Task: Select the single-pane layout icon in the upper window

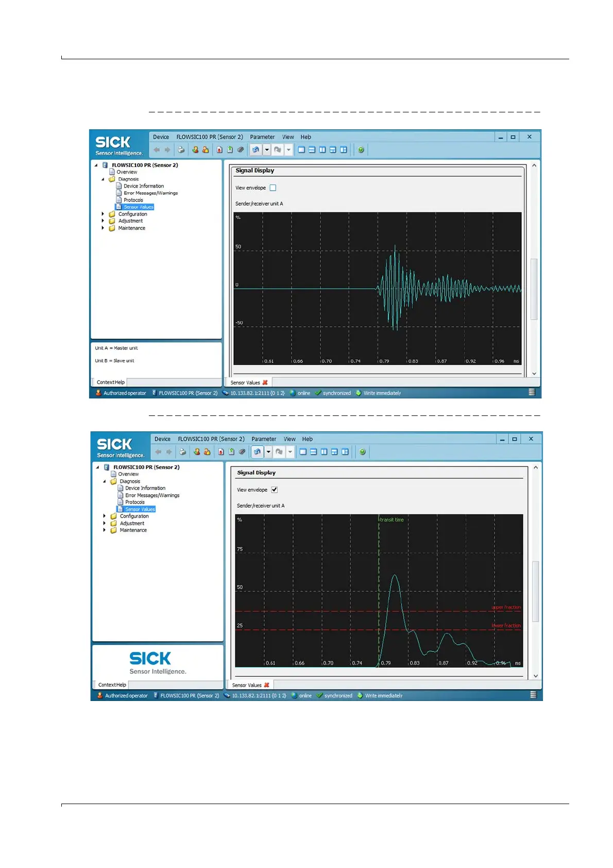Action: tap(301, 150)
